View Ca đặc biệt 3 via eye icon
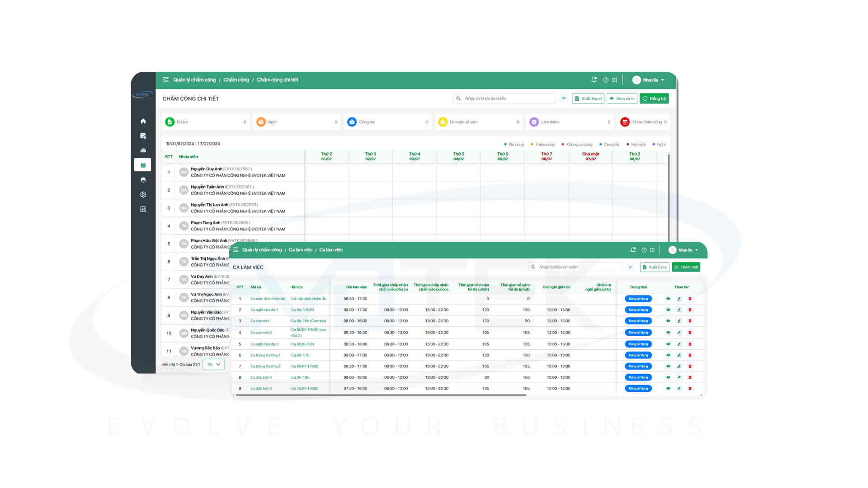 click(x=668, y=389)
